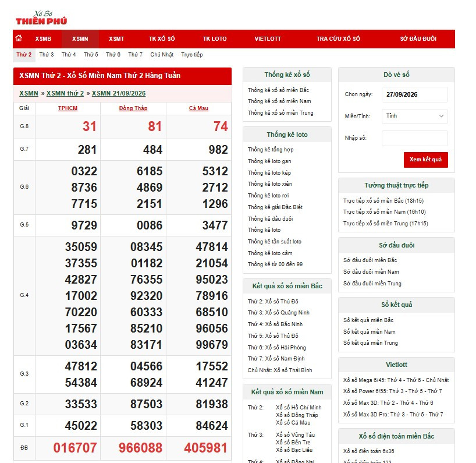Image resolution: width=476 pixels, height=463 pixels.
Task: Open Trực tiếp xổ số miền Nam (16h10)
Action: click(385, 212)
